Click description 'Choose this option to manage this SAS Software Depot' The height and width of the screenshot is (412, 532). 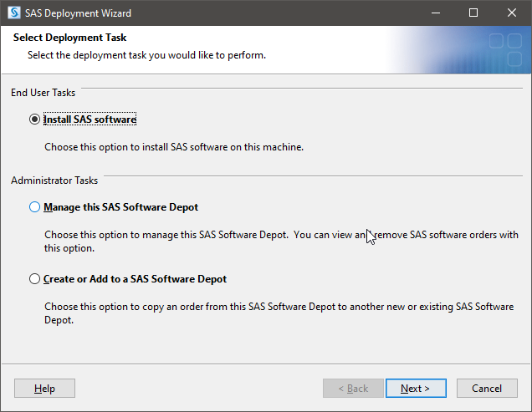(x=281, y=242)
